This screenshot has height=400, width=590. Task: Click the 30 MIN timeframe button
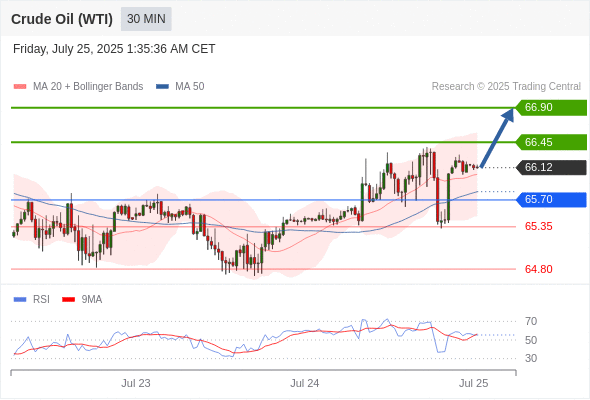pos(146,19)
